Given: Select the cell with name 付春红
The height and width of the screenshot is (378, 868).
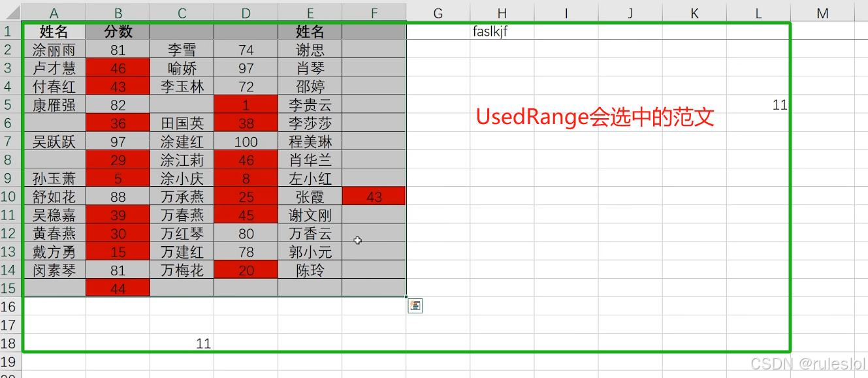Looking at the screenshot, I should click(54, 86).
